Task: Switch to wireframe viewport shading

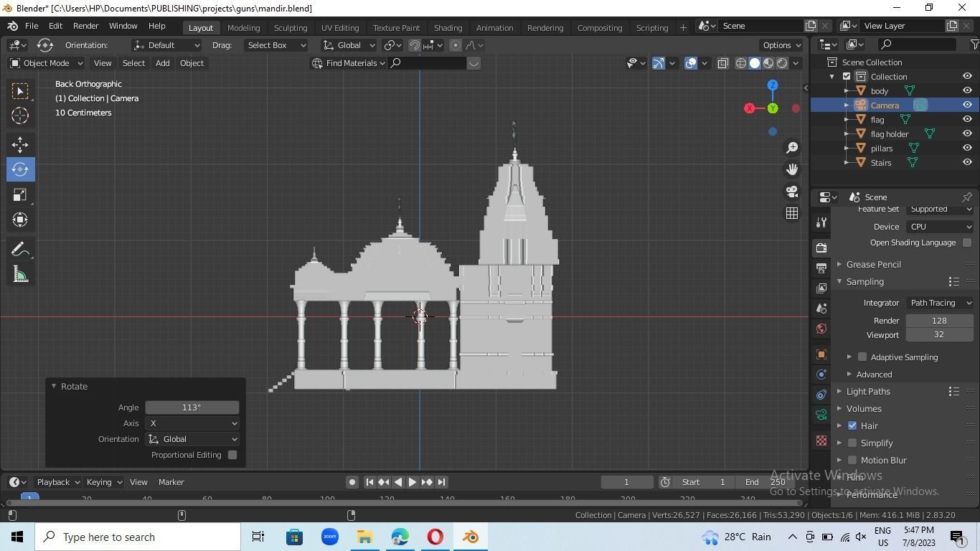Action: (x=741, y=63)
